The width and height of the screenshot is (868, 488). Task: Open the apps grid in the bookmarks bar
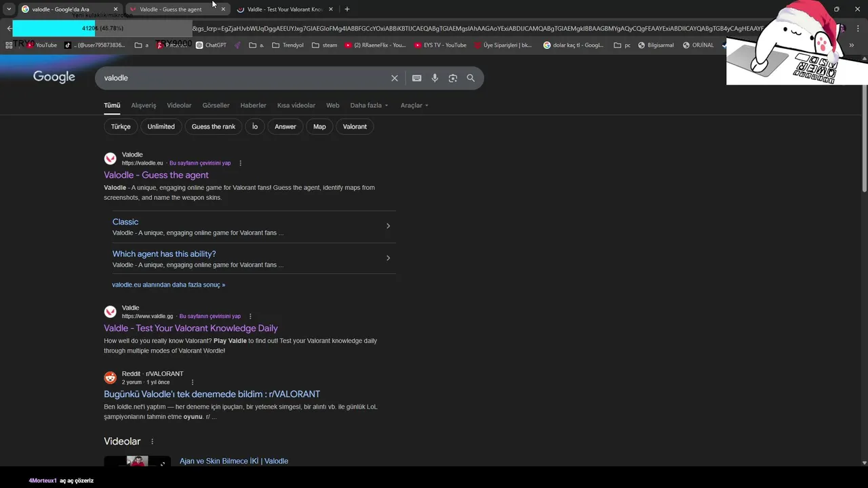(x=9, y=45)
